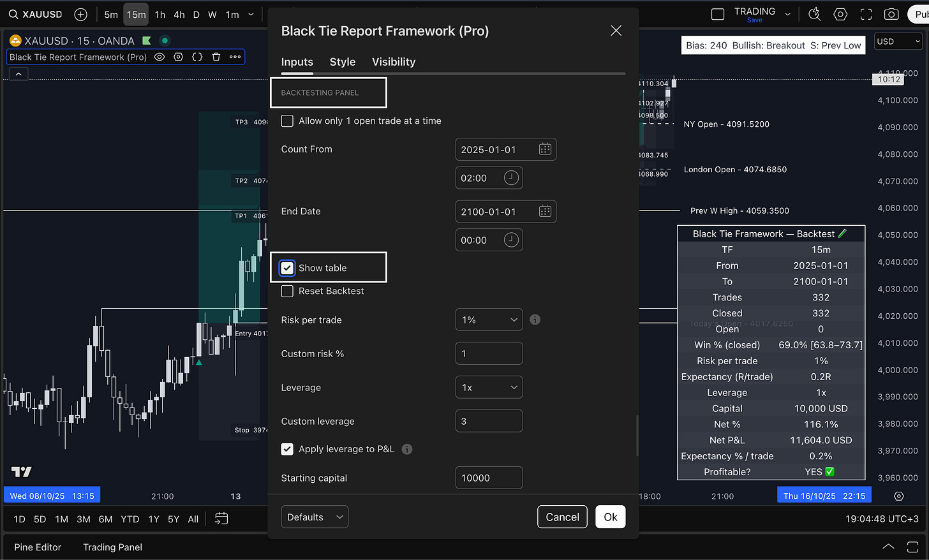Set range to YTD

(x=130, y=519)
